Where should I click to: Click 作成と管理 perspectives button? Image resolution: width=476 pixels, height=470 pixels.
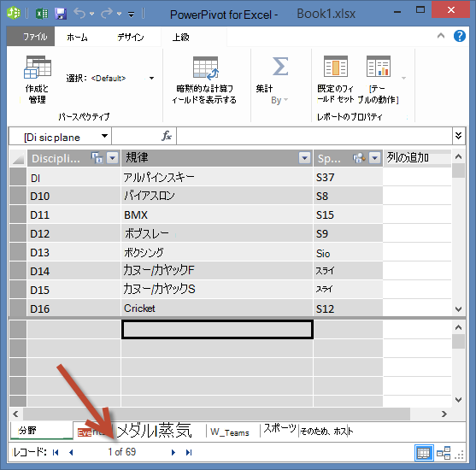(37, 79)
